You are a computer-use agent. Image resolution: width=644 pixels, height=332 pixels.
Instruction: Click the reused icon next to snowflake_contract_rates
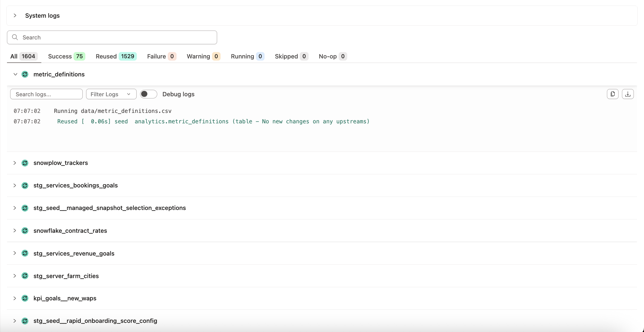(x=25, y=230)
